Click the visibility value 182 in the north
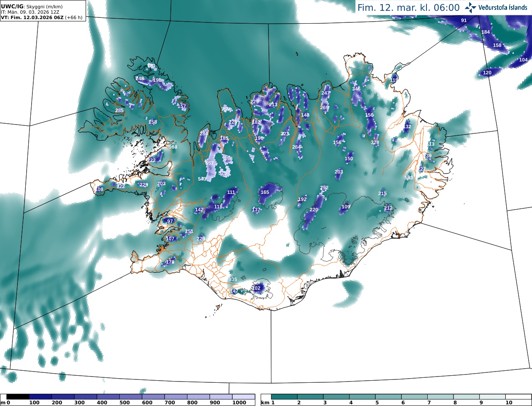Viewport: 532px width, 406px height. click(256, 122)
